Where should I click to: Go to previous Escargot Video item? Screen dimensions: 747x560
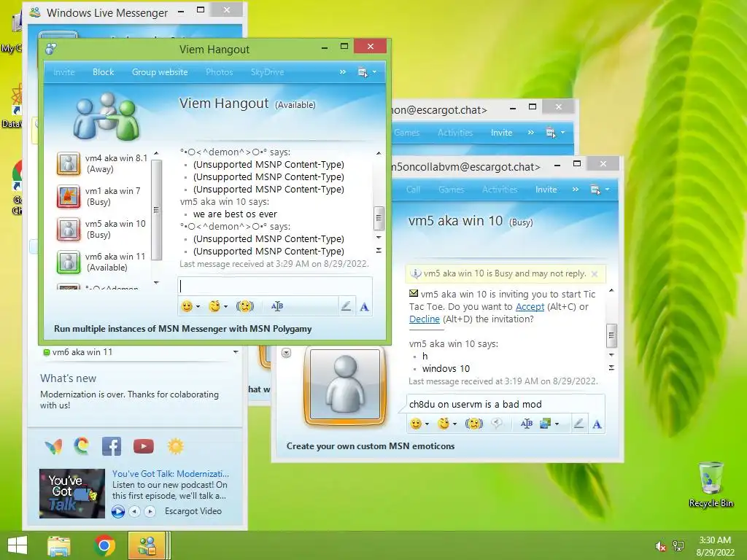pos(135,511)
